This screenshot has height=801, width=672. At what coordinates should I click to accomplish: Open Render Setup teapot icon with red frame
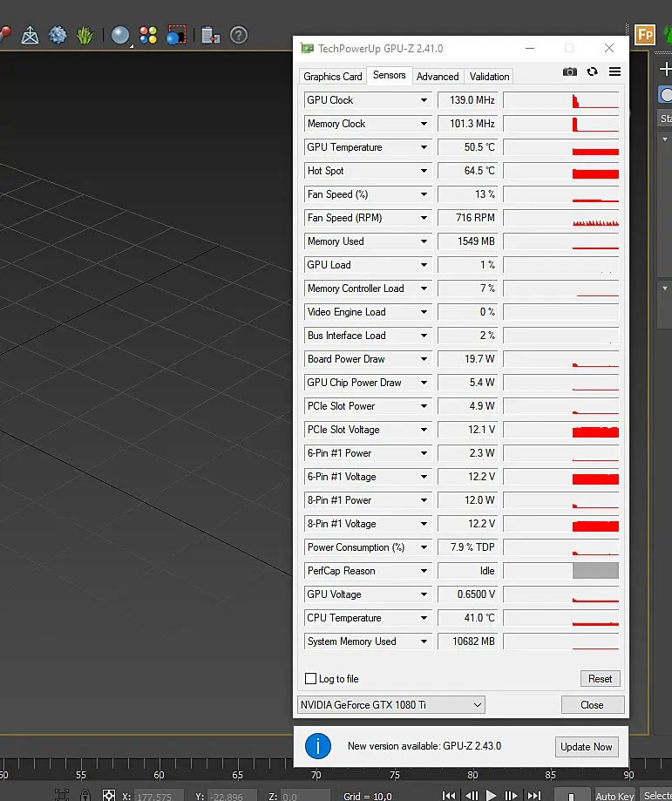point(176,35)
